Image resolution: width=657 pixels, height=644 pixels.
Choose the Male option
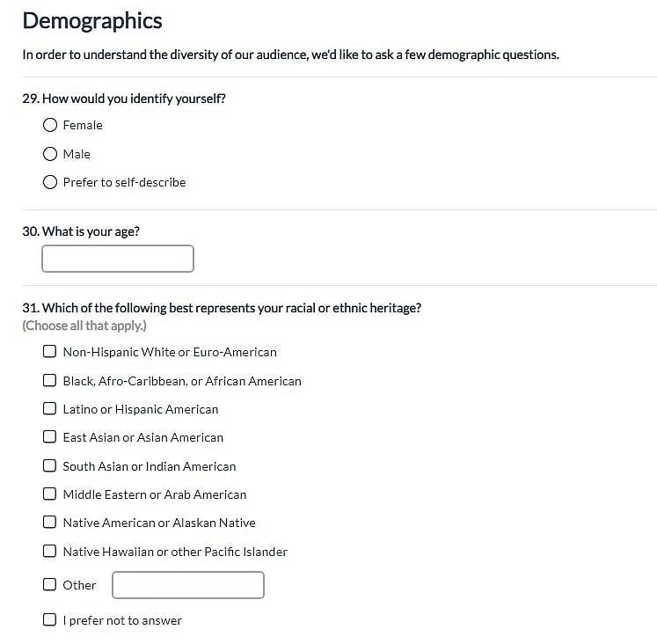click(50, 154)
